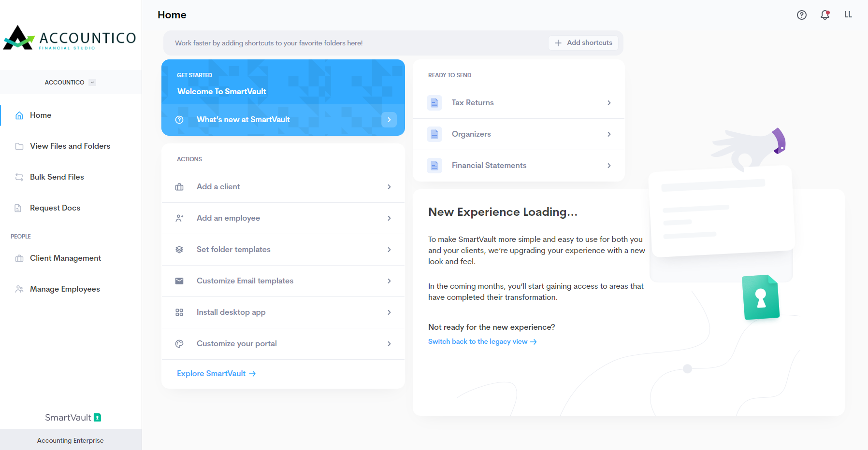Click the layers icon for Set folder templates
Viewport: 868px width, 450px height.
179,250
